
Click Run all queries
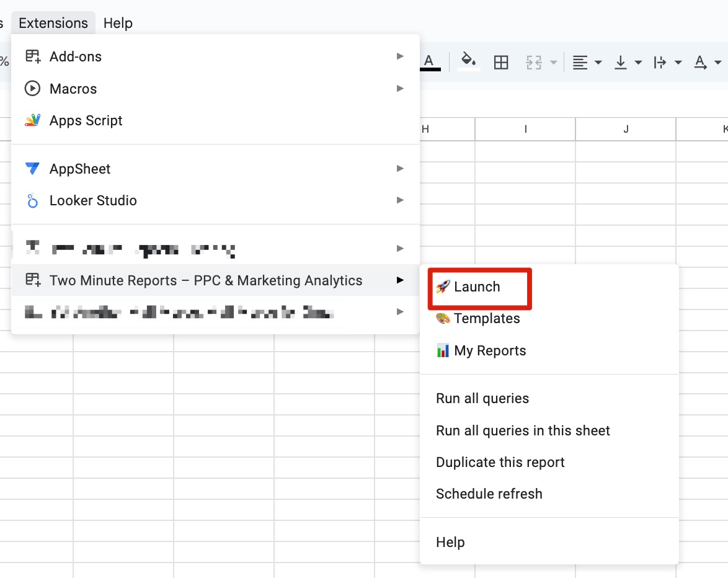click(x=482, y=399)
